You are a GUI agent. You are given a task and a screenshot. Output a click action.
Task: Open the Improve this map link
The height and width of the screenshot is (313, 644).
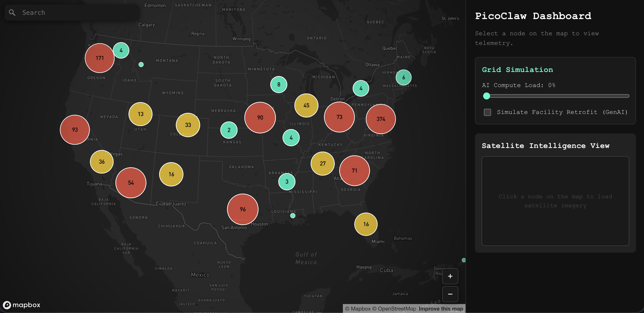(441, 309)
